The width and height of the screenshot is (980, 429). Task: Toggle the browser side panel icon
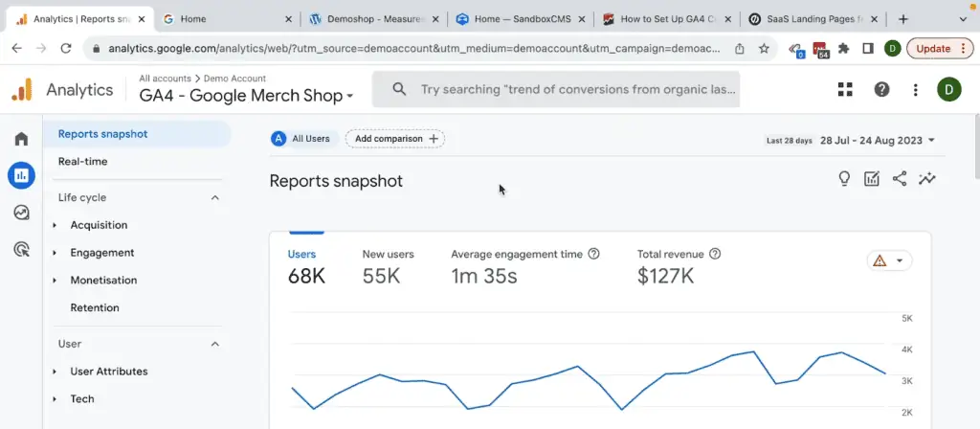click(x=867, y=48)
